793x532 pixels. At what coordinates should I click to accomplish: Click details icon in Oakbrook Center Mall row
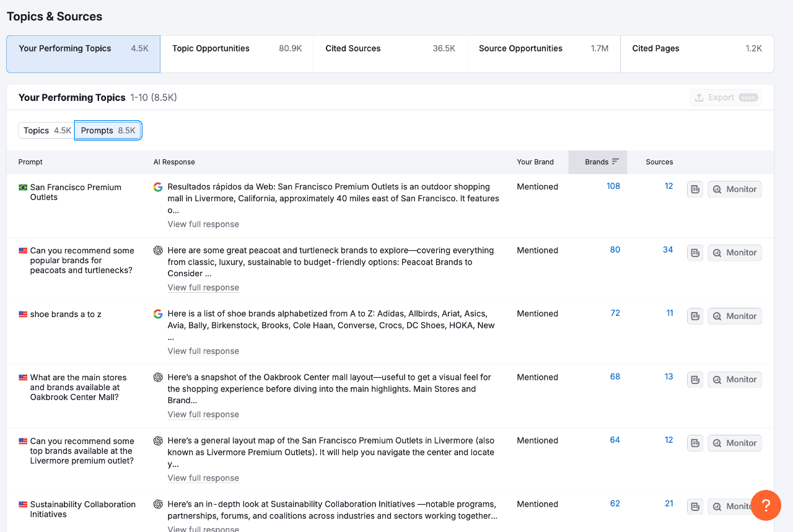(x=695, y=380)
